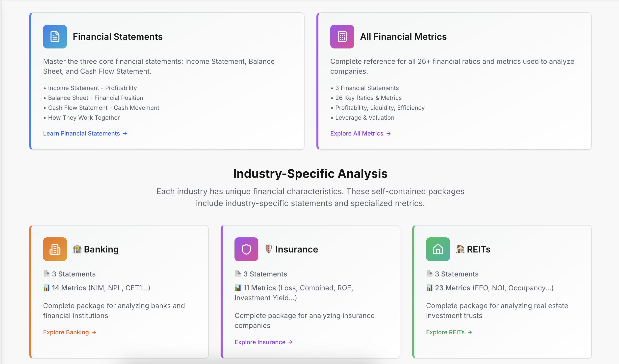Click Explore Banking
Image resolution: width=619 pixels, height=364 pixels.
click(65, 332)
